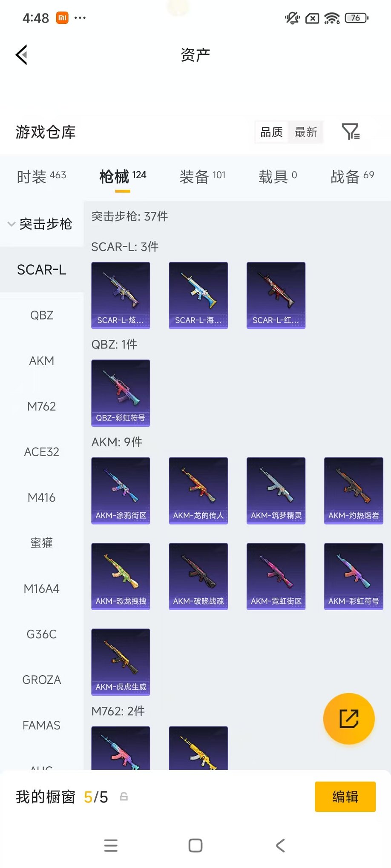This screenshot has height=868, width=391.
Task: Tap the orange share floating button
Action: (x=349, y=719)
